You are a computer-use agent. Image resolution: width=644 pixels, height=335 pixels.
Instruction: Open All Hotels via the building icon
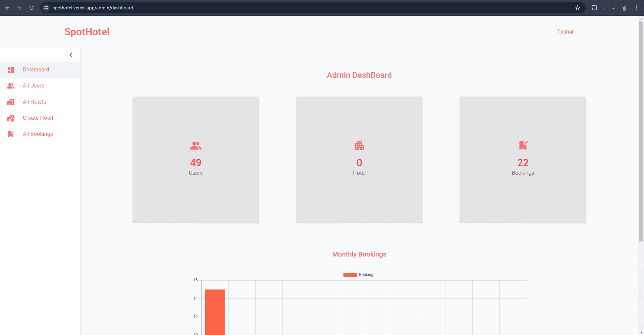coord(11,102)
